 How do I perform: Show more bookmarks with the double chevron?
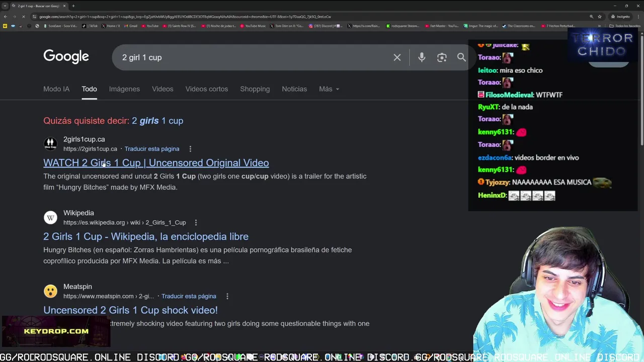pyautogui.click(x=599, y=26)
